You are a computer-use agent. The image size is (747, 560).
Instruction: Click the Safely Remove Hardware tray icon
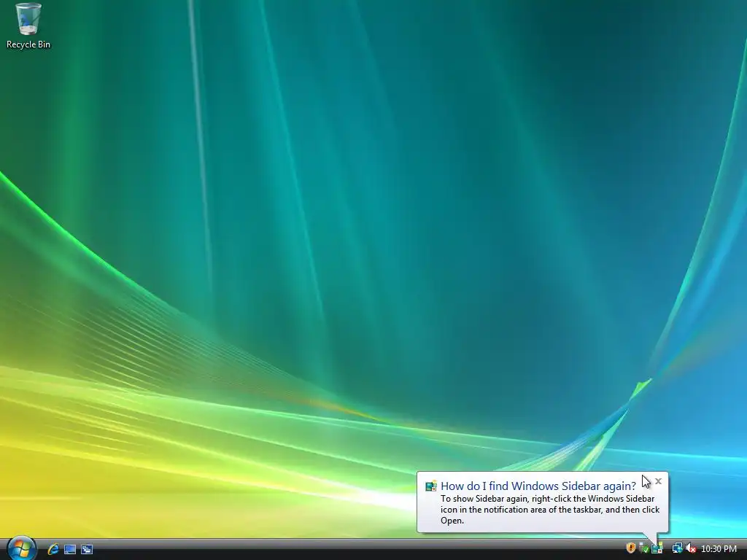[x=643, y=548]
